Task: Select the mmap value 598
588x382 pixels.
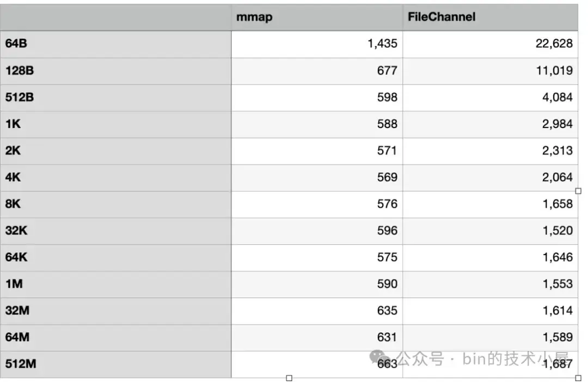Action: 387,98
